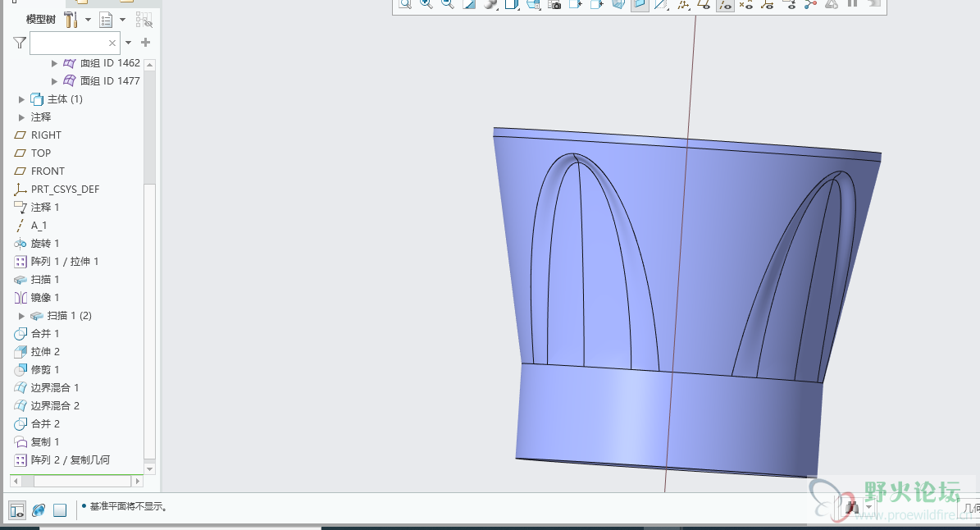This screenshot has height=530, width=980.
Task: Click model tree scroll up arrow
Action: pos(149,64)
